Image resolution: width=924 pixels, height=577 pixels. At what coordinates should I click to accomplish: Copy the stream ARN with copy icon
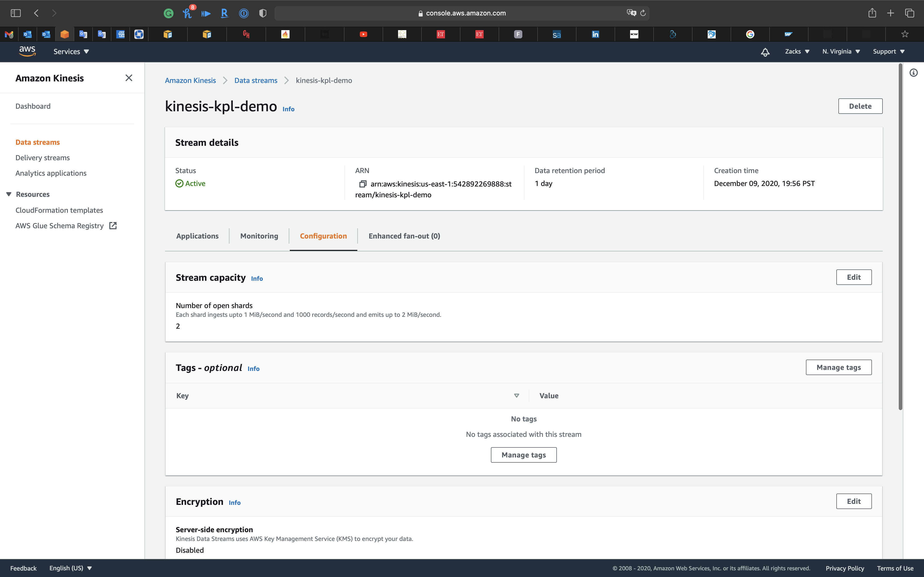[362, 184]
